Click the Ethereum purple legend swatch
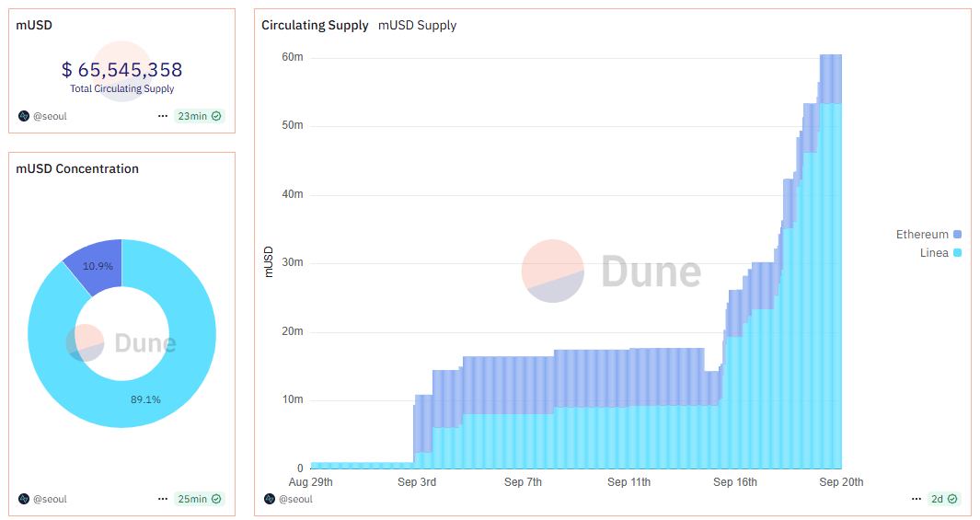 point(958,235)
